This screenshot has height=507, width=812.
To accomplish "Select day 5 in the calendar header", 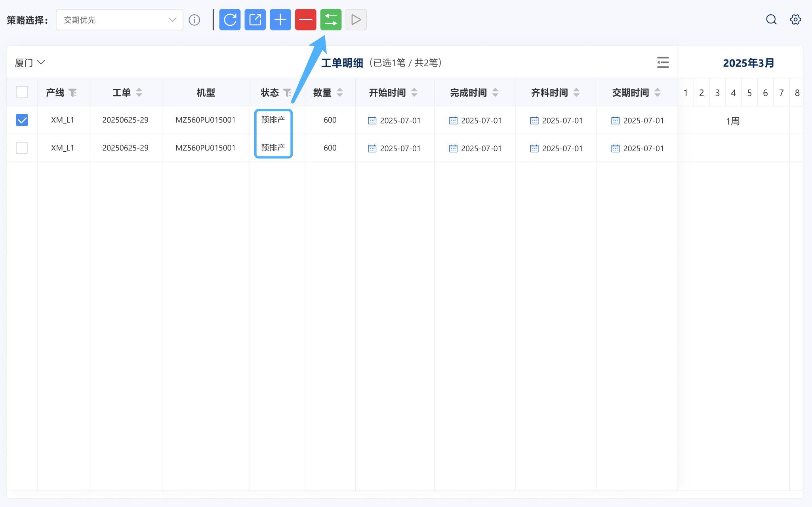I will [x=749, y=93].
